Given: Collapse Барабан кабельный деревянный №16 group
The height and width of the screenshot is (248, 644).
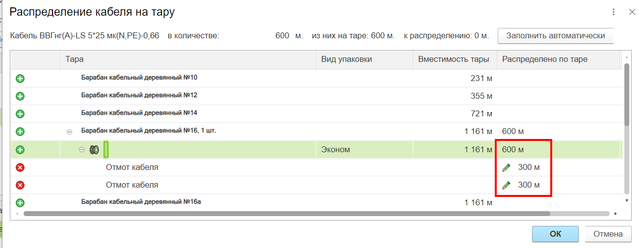Looking at the screenshot, I should (x=69, y=132).
